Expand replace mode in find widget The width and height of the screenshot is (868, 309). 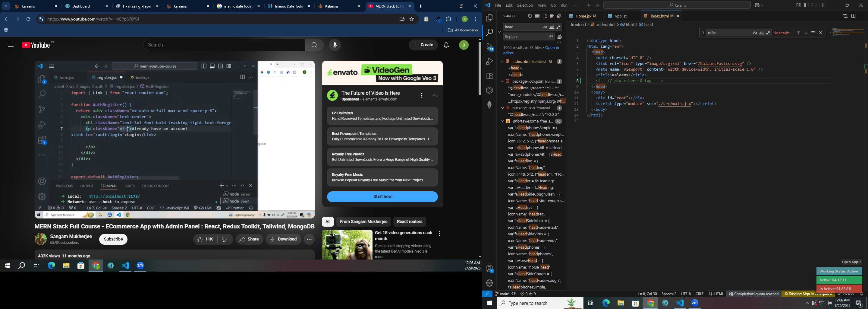(x=703, y=33)
